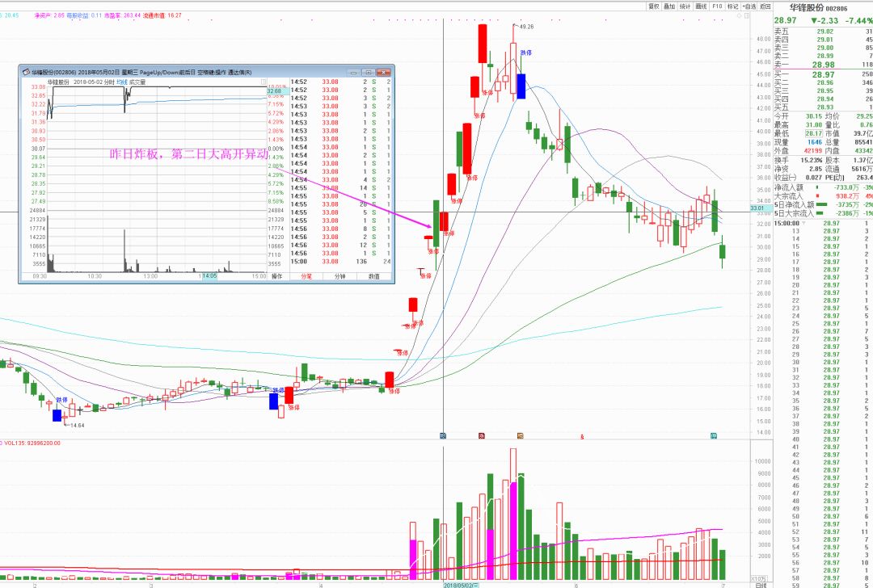Add stock via +自选 button

(749, 6)
